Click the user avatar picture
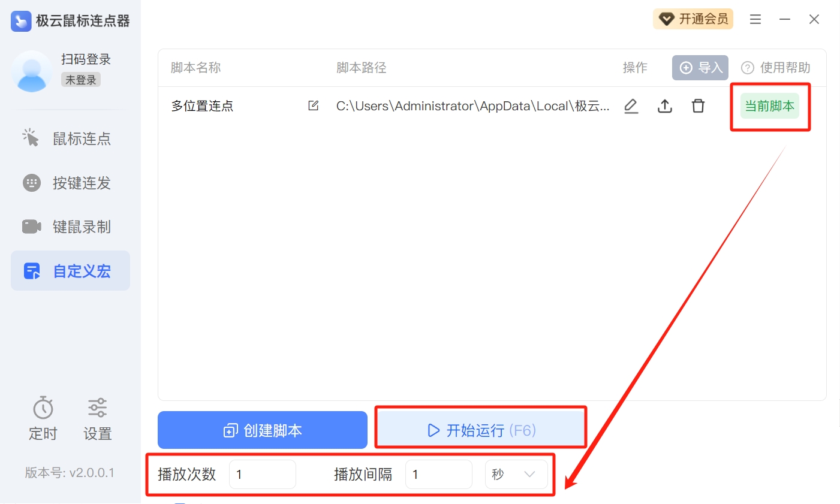The image size is (840, 504). pyautogui.click(x=32, y=71)
